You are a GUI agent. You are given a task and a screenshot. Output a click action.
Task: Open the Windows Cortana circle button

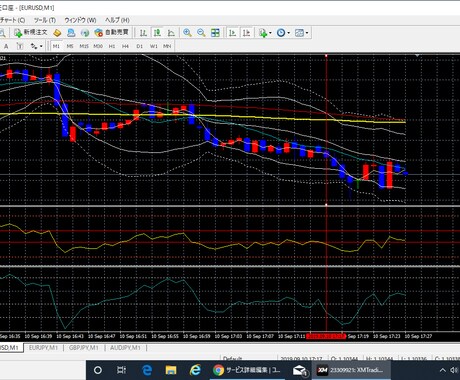tap(98, 370)
